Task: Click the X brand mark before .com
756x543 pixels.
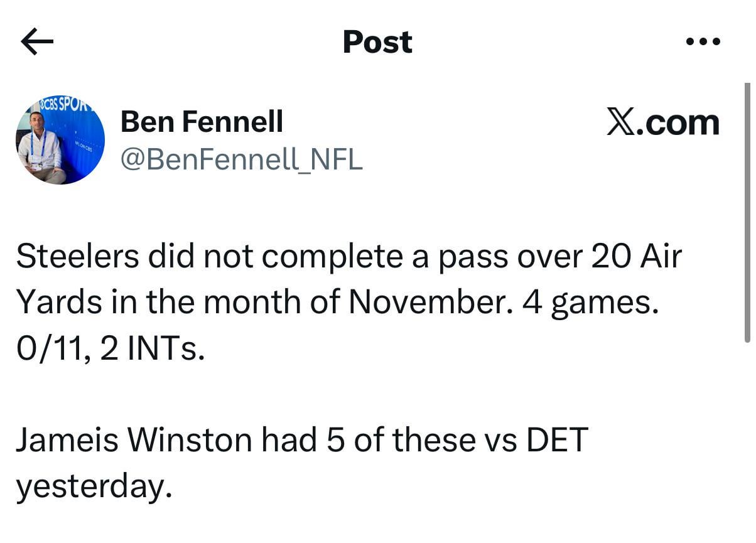Action: pos(621,121)
